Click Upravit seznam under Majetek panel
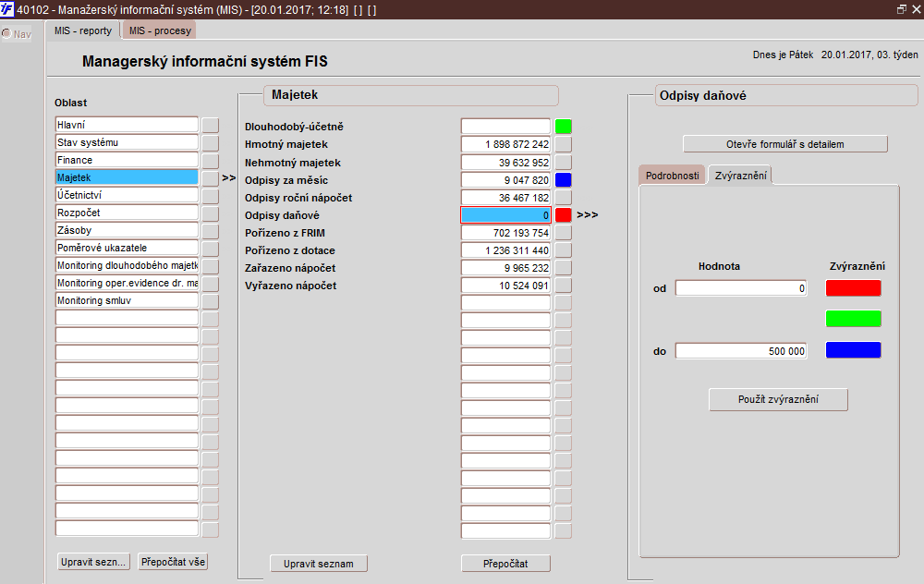 318,563
